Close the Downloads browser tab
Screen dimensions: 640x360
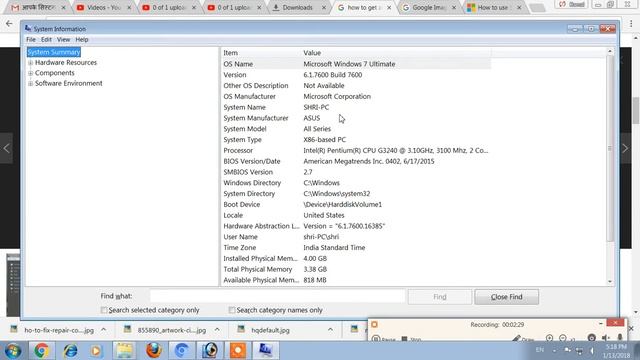pos(324,7)
